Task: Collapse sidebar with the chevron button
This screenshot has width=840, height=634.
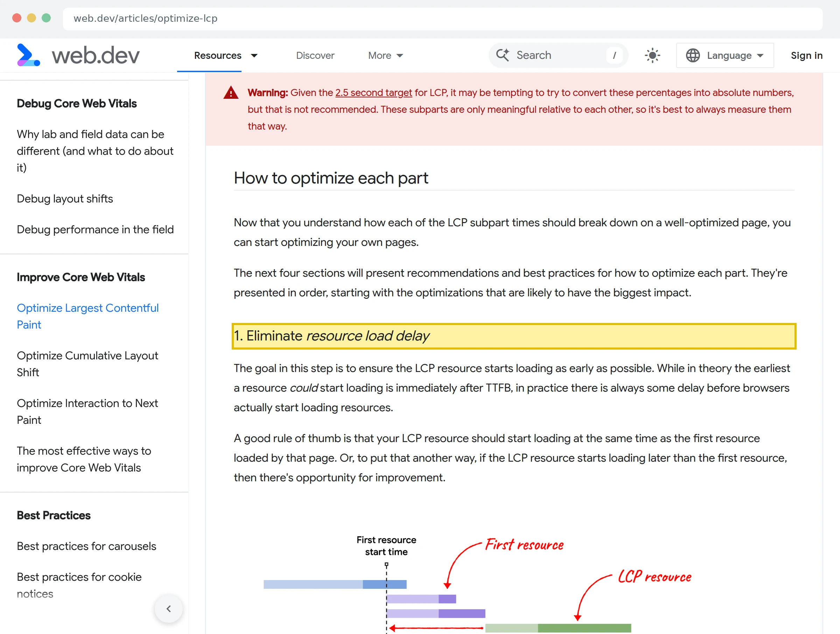Action: (169, 608)
